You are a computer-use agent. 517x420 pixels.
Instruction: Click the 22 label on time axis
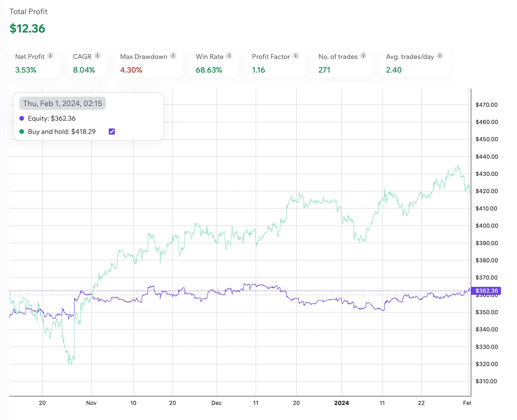pos(421,403)
